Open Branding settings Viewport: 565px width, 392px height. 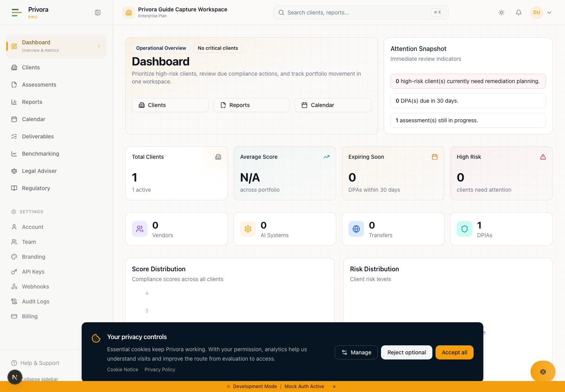coord(56,257)
